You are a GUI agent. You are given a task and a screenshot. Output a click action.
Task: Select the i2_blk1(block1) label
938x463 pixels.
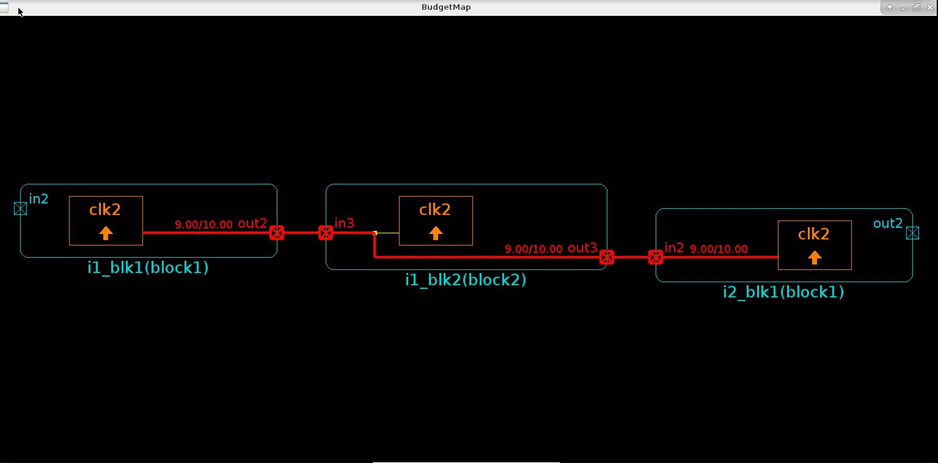tap(783, 292)
